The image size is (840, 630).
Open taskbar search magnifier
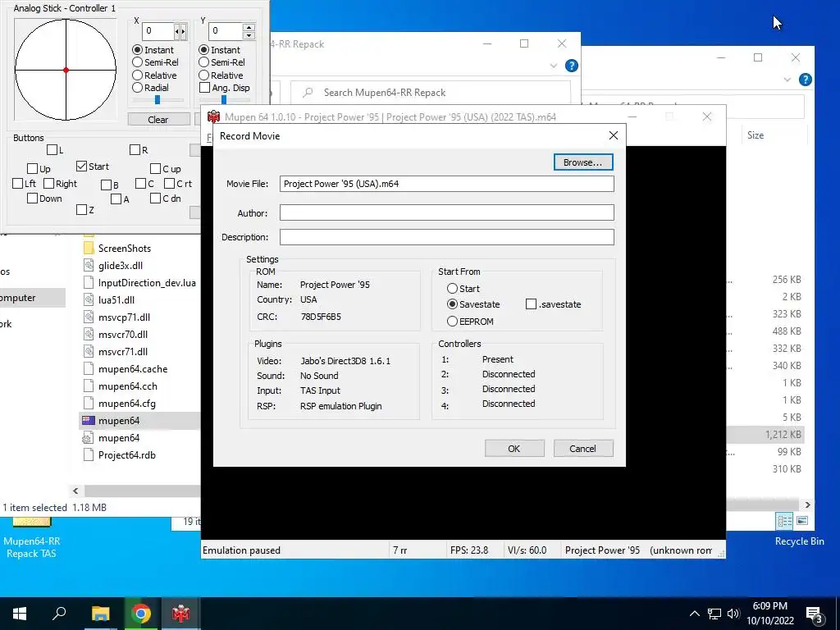pyautogui.click(x=59, y=614)
